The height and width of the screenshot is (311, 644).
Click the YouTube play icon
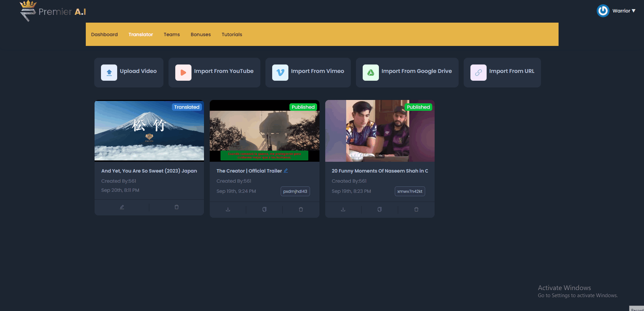183,73
